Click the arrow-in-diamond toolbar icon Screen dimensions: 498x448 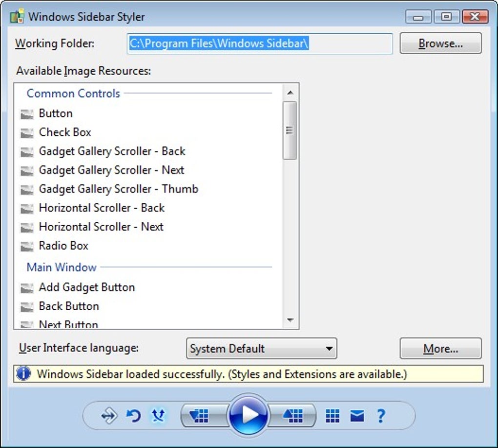(109, 416)
